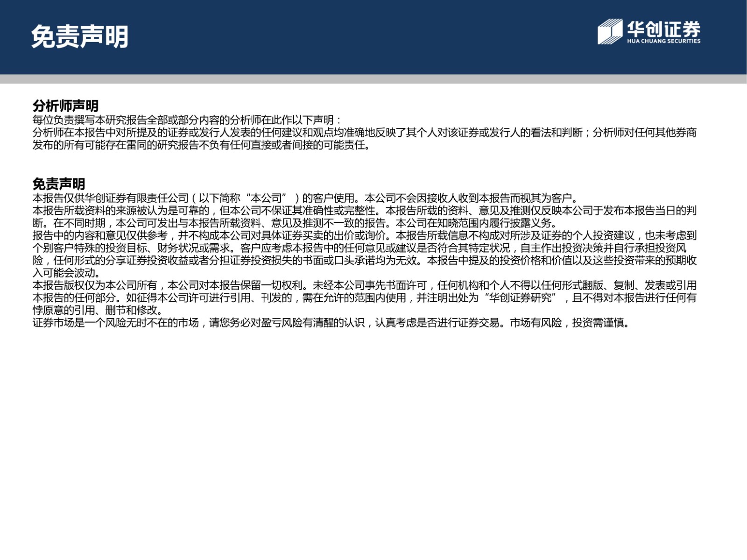
Task: Click the HUA CHUANG SECURITIES English caption
Action: pyautogui.click(x=663, y=41)
